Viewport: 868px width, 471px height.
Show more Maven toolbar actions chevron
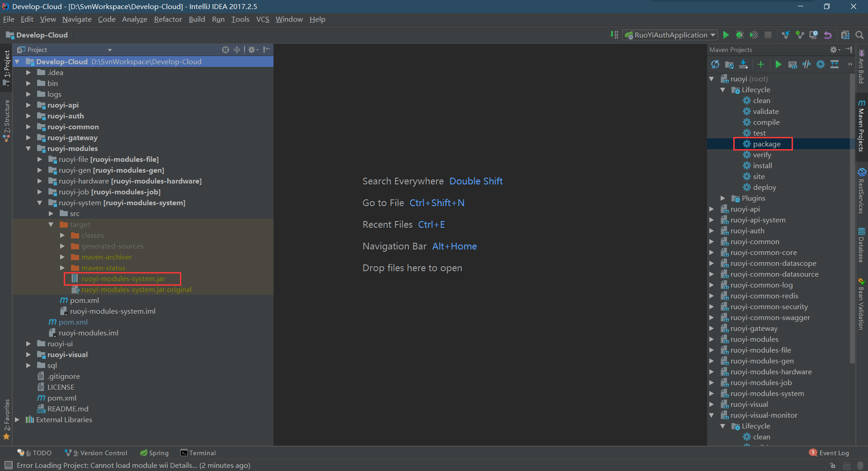click(x=850, y=65)
